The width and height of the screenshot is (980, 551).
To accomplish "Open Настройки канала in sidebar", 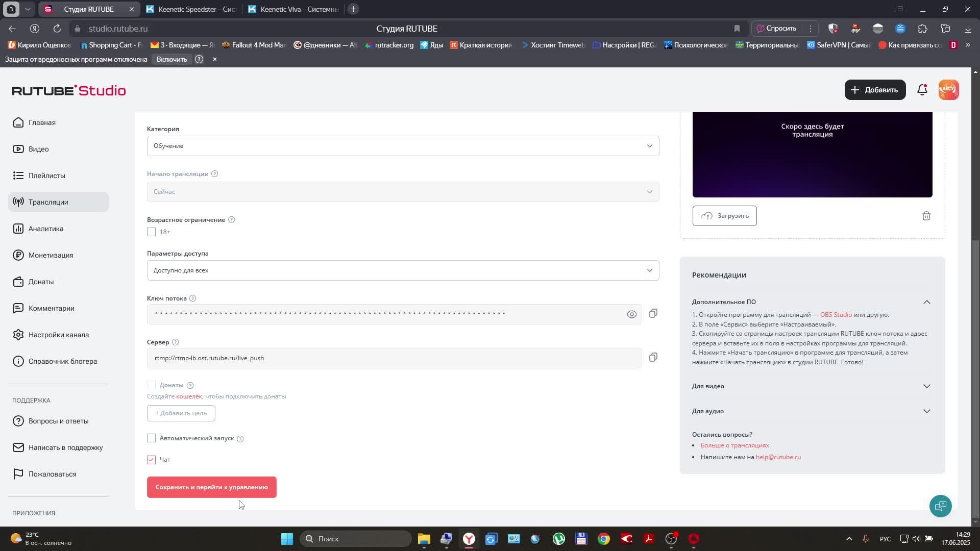I will click(59, 335).
